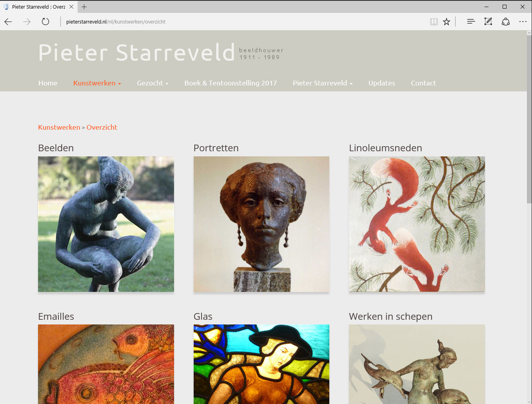Close the Pieter Starreveld tab
532x404 pixels.
pos(71,7)
